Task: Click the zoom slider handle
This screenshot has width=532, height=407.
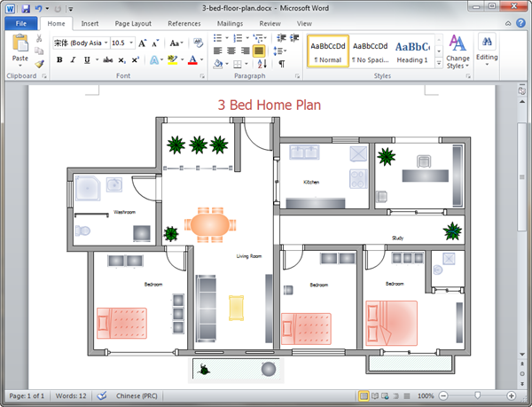Action: pos(478,395)
